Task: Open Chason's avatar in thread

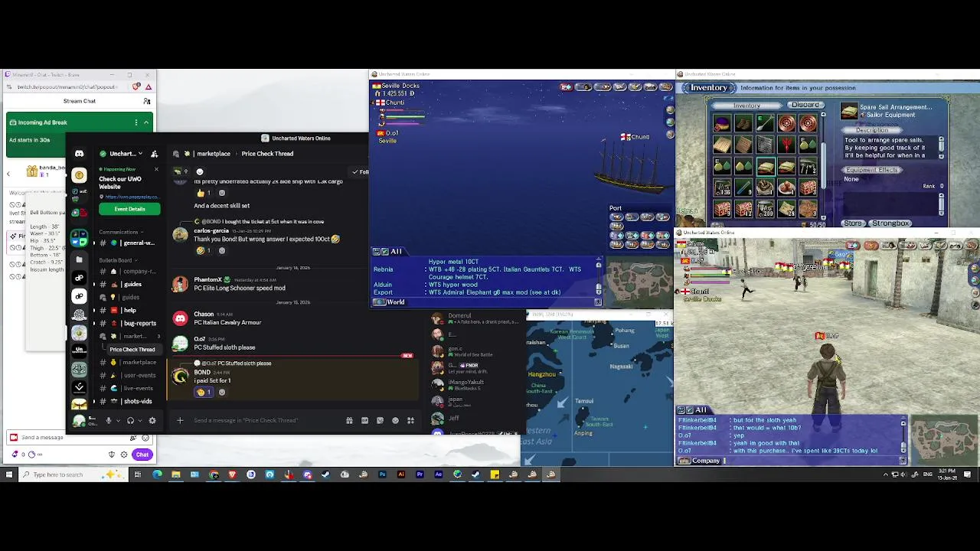Action: point(180,318)
